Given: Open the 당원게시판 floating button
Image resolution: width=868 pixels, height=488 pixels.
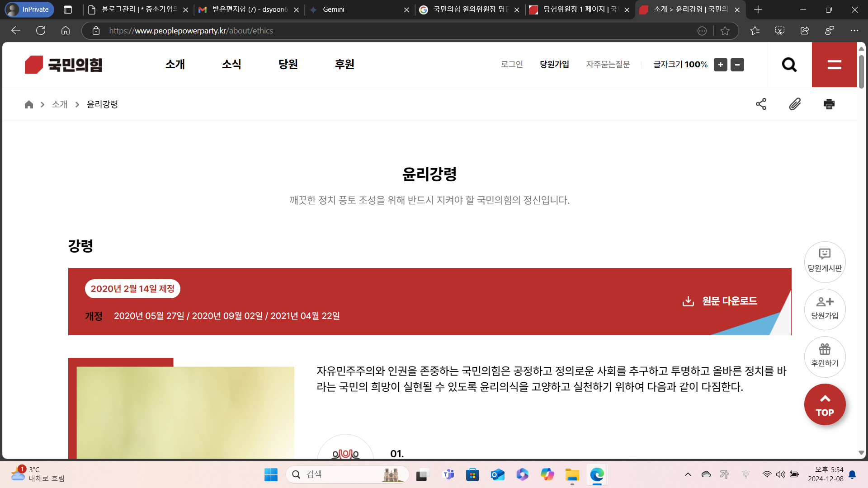Looking at the screenshot, I should coord(825,262).
